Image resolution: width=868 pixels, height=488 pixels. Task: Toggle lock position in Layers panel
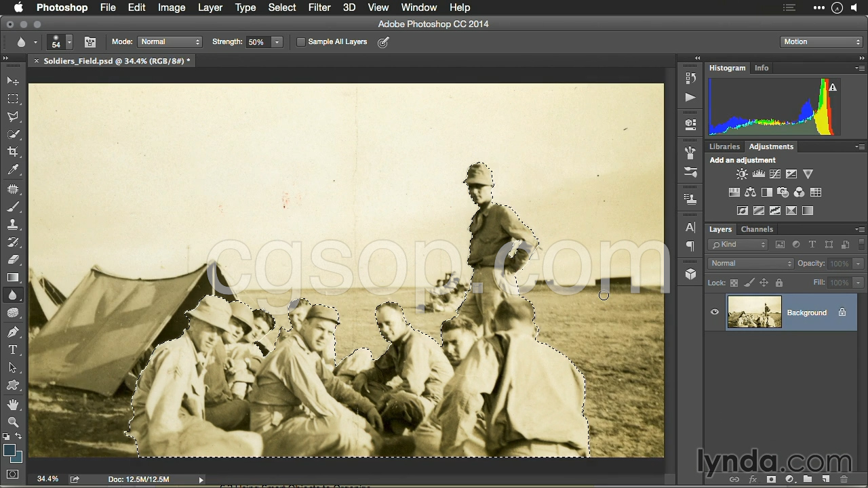click(x=764, y=283)
